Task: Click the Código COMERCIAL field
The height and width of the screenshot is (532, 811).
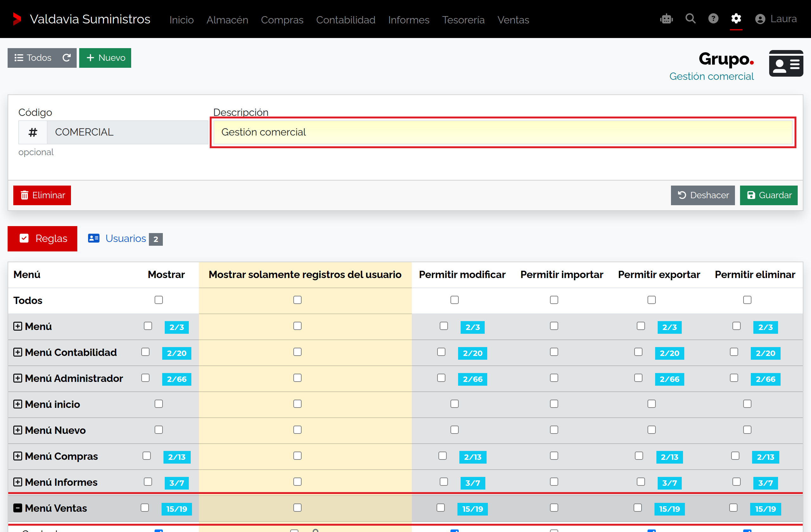Action: (x=127, y=132)
